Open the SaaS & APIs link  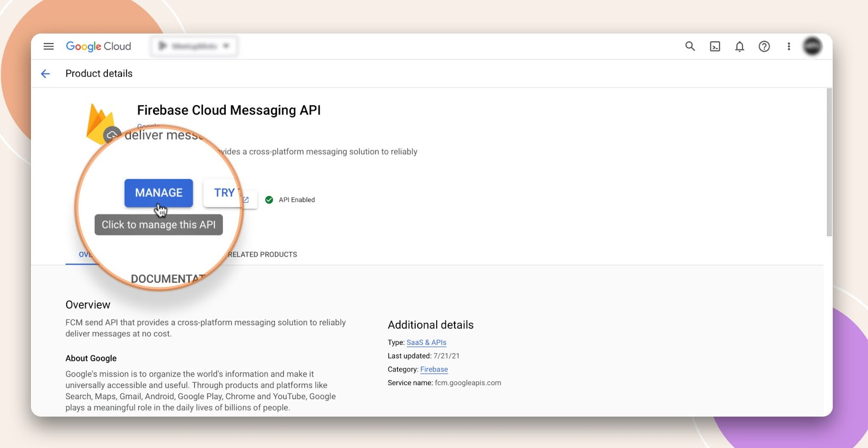tap(426, 343)
